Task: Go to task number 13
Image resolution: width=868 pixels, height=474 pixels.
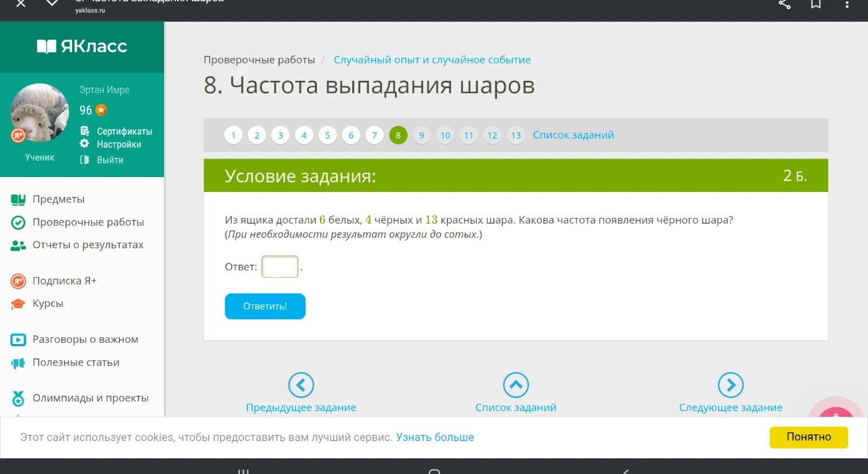Action: (x=516, y=135)
